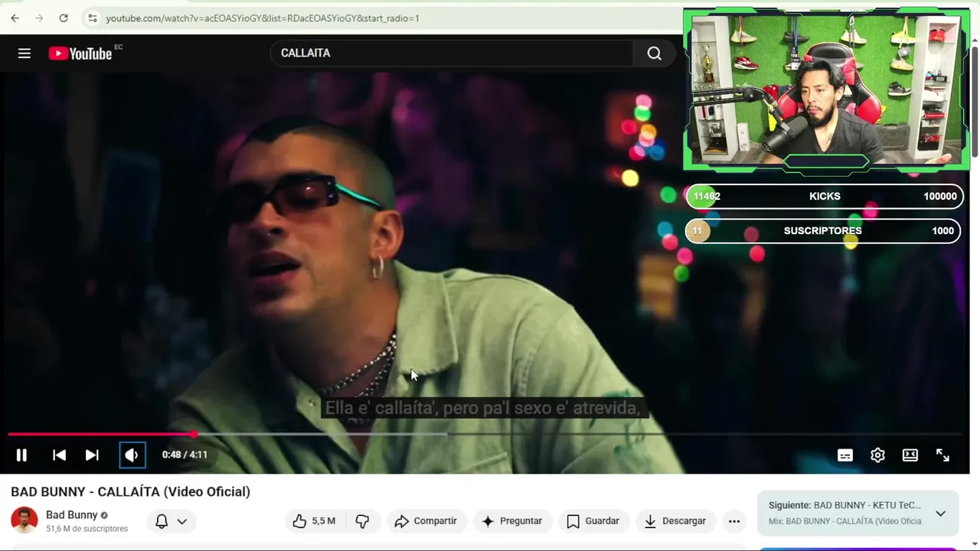Dislike the video with thumbs-down

(363, 521)
